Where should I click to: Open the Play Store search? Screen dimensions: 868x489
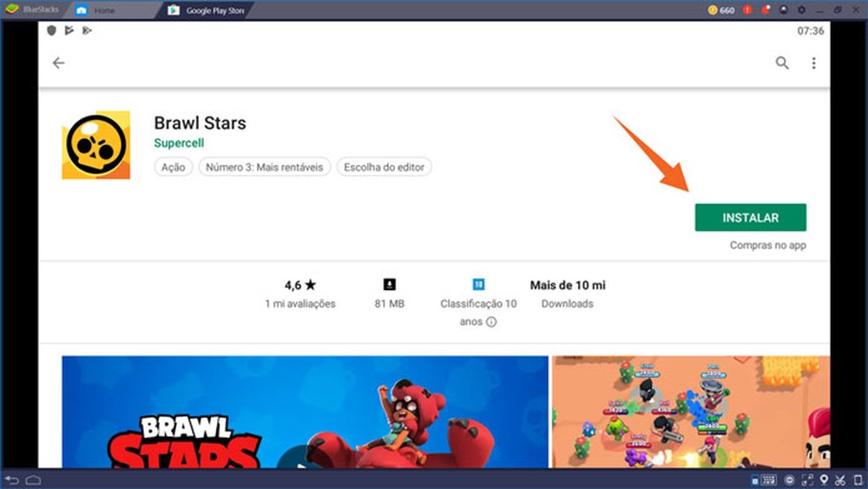click(782, 63)
